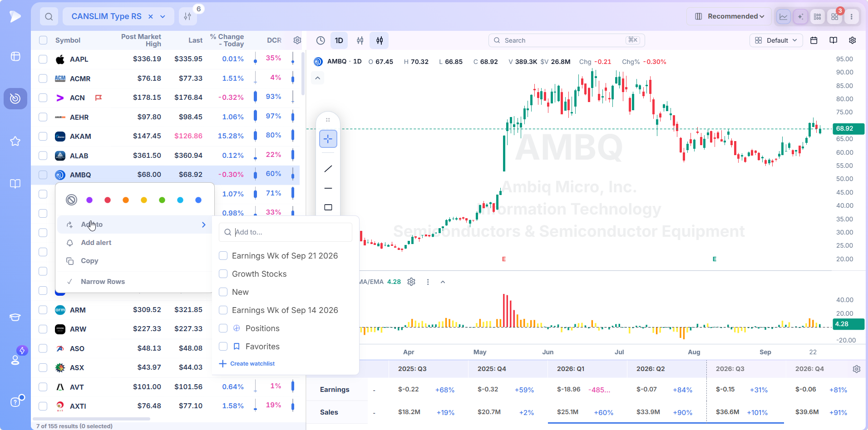This screenshot has height=430, width=868.
Task: Tick the Favorites watchlist checkbox
Action: pos(223,347)
